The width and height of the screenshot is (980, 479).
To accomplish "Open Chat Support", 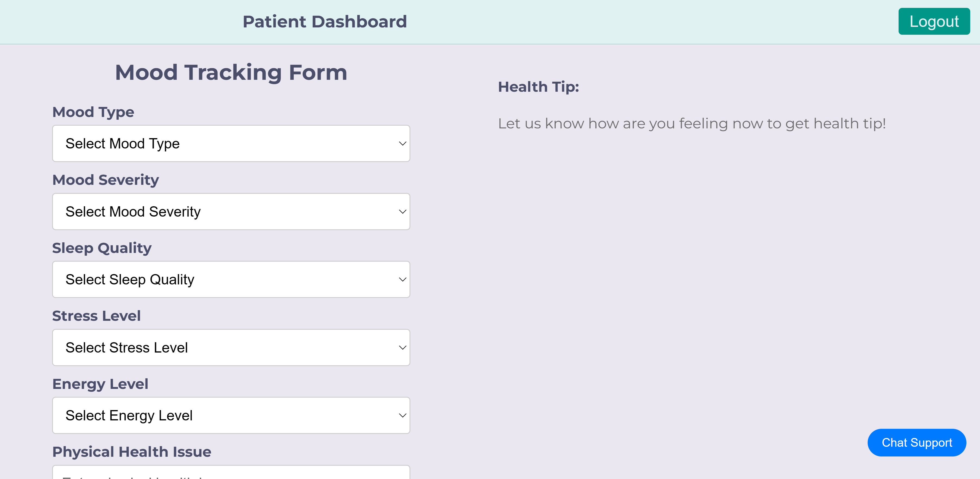I will pyautogui.click(x=916, y=442).
